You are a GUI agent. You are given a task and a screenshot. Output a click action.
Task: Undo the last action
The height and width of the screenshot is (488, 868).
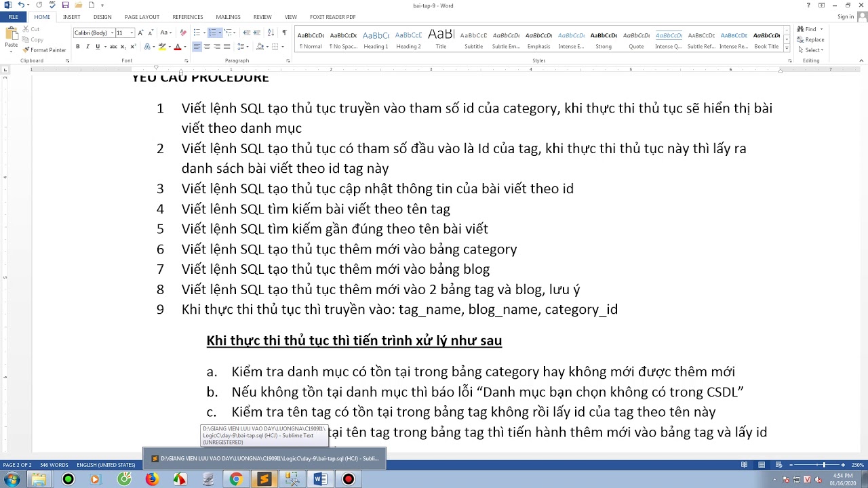[x=21, y=5]
